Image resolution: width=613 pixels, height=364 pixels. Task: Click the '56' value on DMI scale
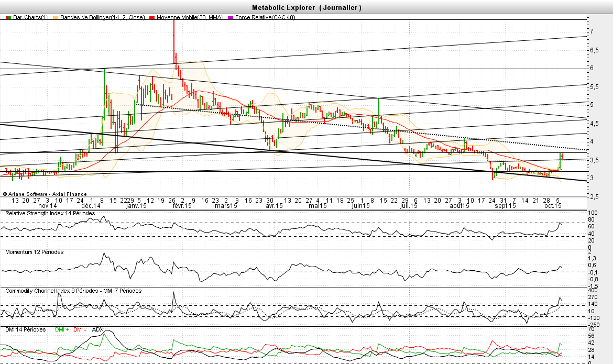[x=592, y=336]
